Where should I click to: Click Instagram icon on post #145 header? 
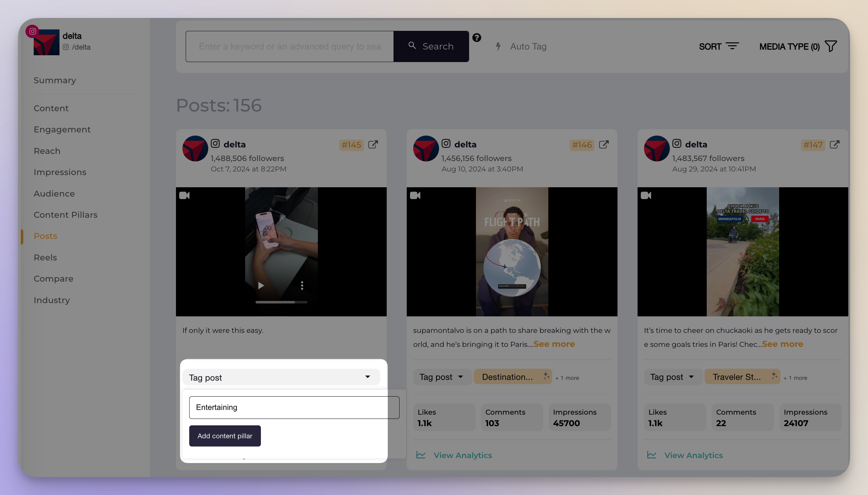click(x=215, y=144)
